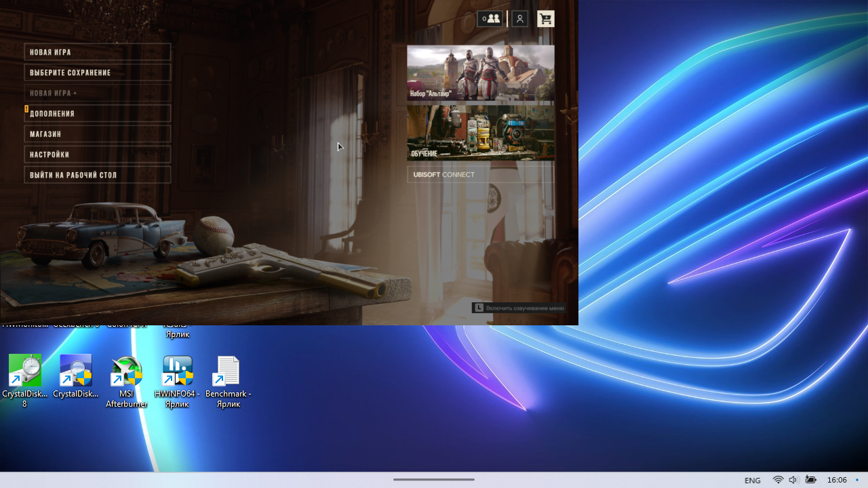This screenshot has height=488, width=868.
Task: Open the Настройки settings menu
Action: (98, 154)
